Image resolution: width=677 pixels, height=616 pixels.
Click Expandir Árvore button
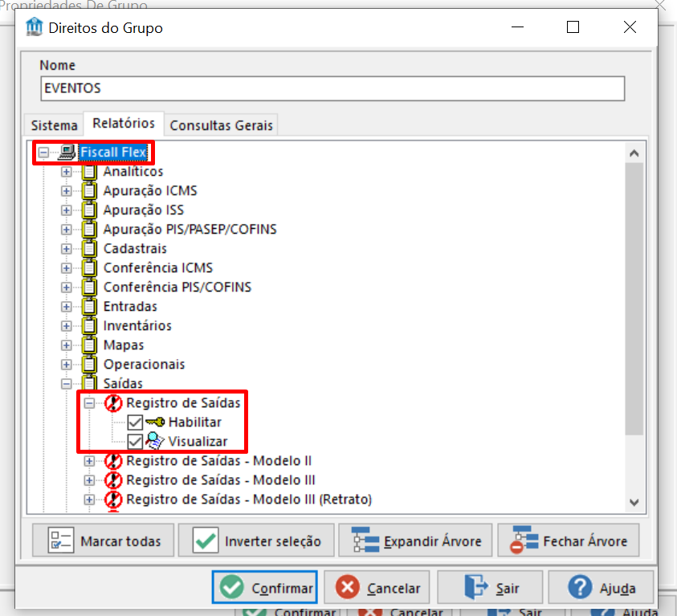tap(415, 541)
